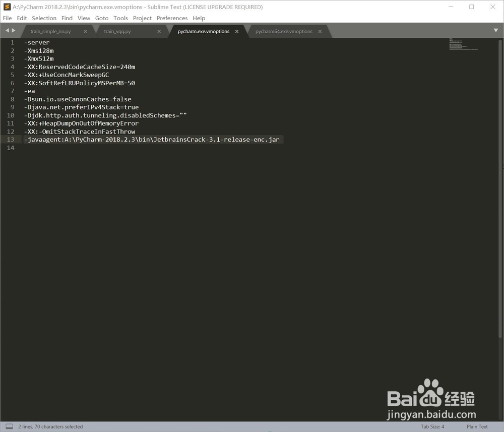Open the Find menu
This screenshot has height=432, width=504.
[x=67, y=18]
